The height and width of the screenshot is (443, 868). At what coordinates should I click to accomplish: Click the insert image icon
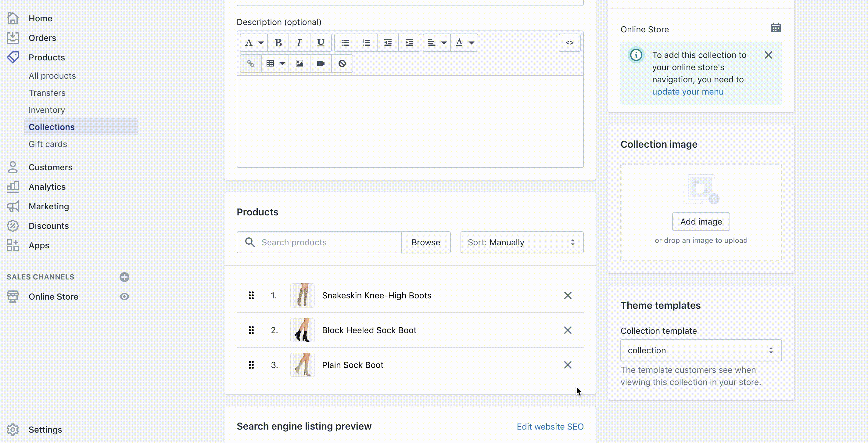[299, 63]
